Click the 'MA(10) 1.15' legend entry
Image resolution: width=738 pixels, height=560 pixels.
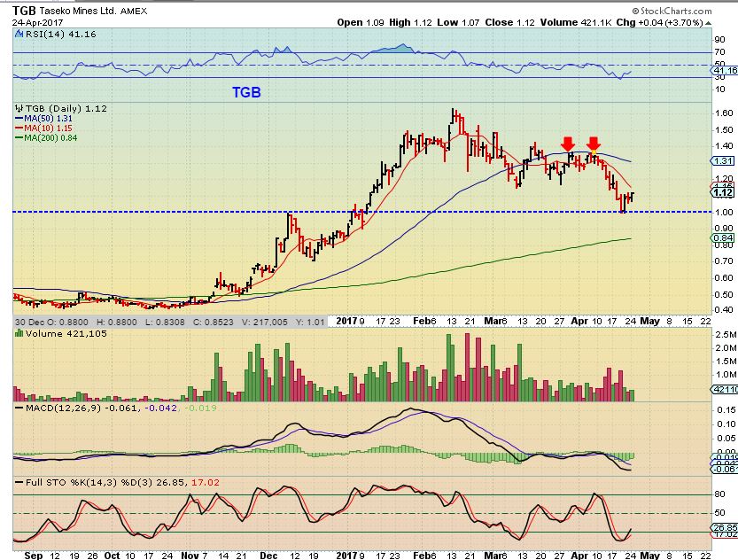pos(49,128)
